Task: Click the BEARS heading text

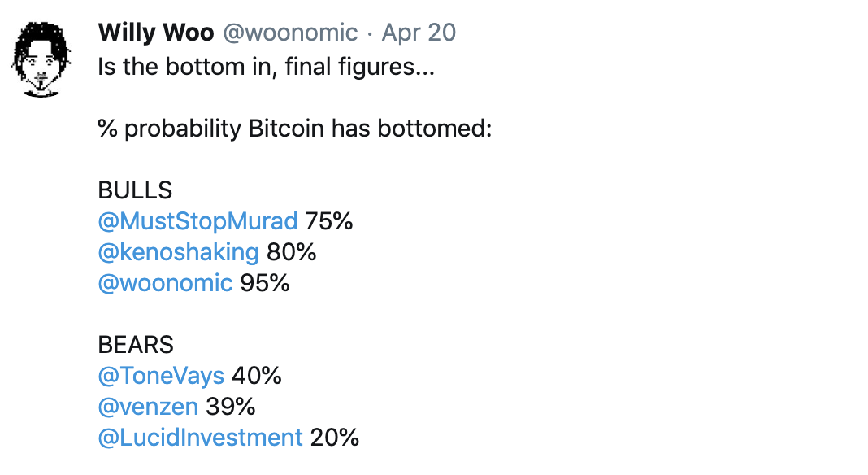Action: coord(136,345)
